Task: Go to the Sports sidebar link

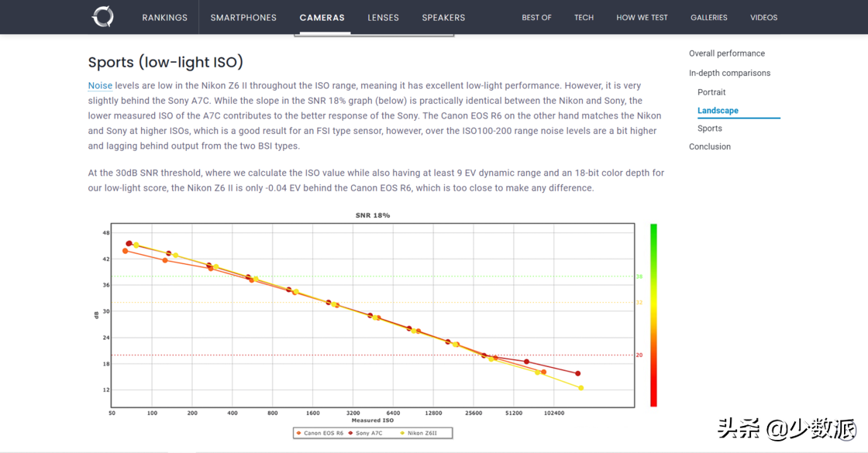Action: 710,129
